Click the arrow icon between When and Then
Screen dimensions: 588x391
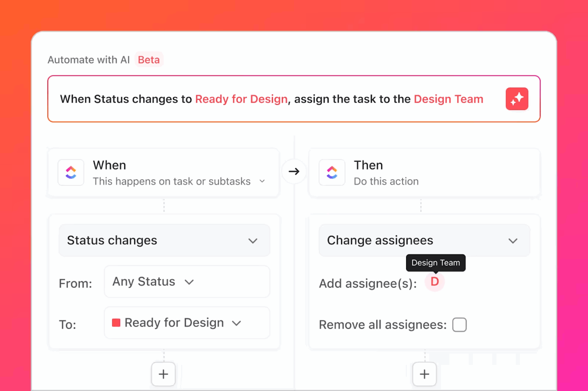[294, 172]
